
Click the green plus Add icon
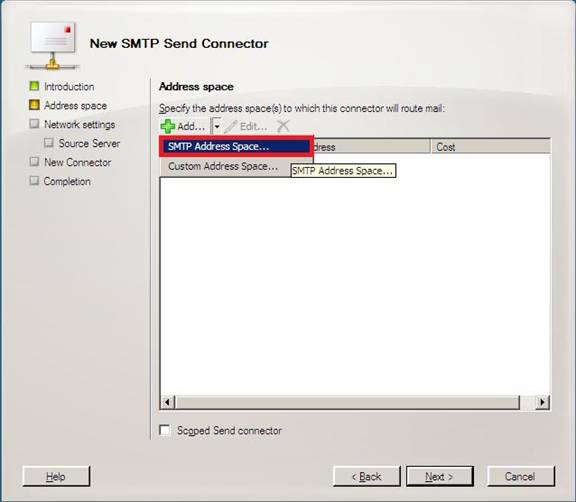pyautogui.click(x=168, y=126)
